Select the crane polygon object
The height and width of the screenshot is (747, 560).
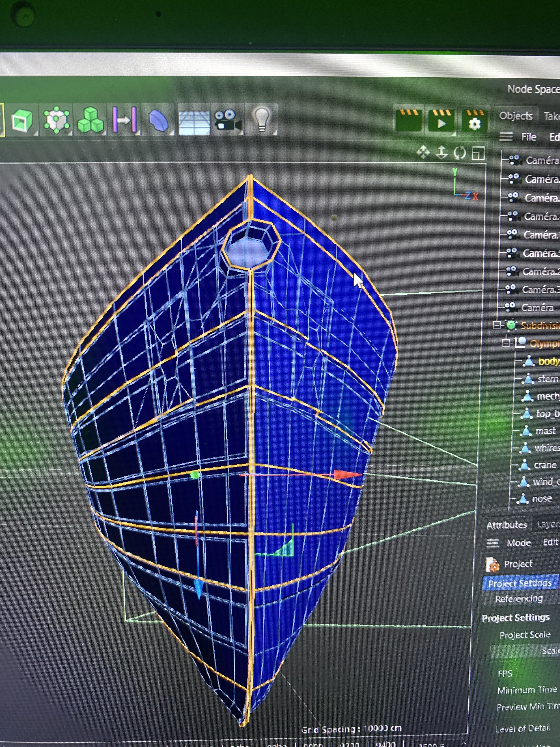[x=545, y=465]
